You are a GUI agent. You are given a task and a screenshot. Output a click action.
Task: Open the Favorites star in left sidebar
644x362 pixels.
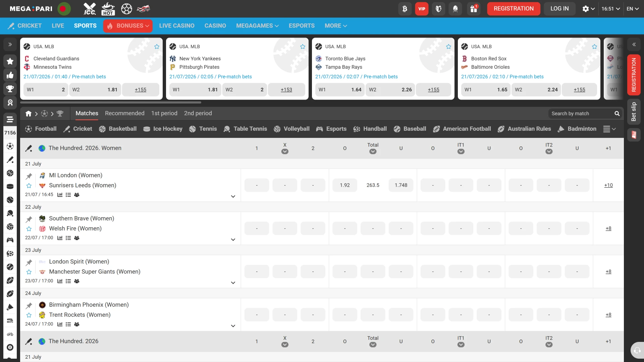[10, 61]
